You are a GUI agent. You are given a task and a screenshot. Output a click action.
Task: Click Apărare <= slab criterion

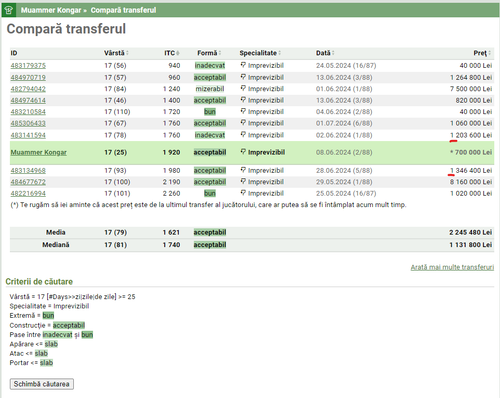pos(34,344)
